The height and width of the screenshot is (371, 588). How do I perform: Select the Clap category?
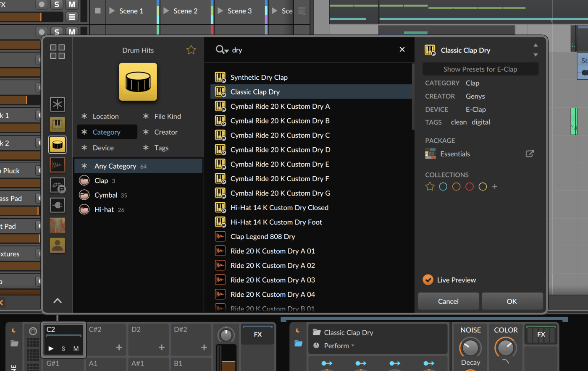[139, 181]
